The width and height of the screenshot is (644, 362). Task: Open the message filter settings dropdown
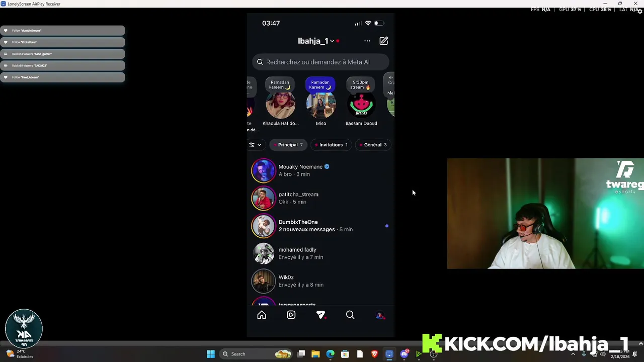click(x=255, y=145)
